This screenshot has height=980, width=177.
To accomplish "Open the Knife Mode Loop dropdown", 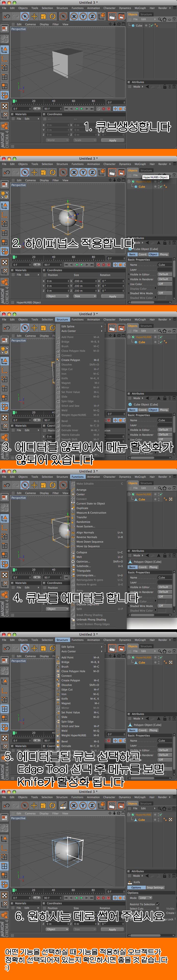I will point(143,898).
